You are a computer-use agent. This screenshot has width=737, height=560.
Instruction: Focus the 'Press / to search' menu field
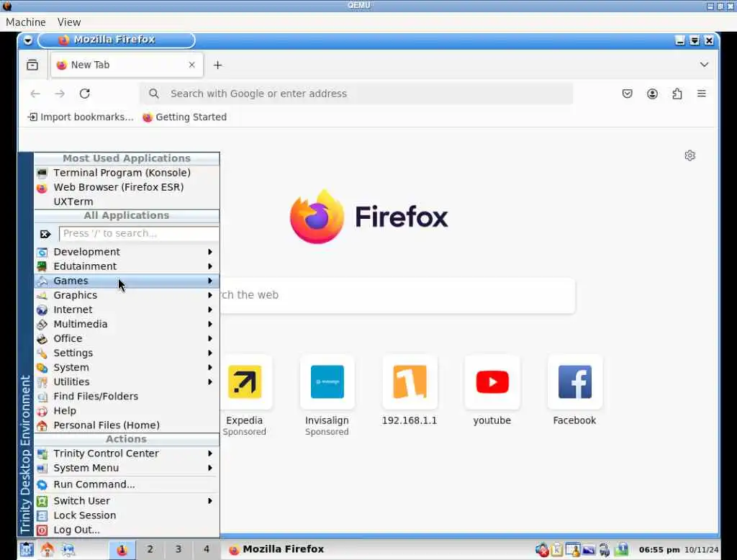[139, 234]
